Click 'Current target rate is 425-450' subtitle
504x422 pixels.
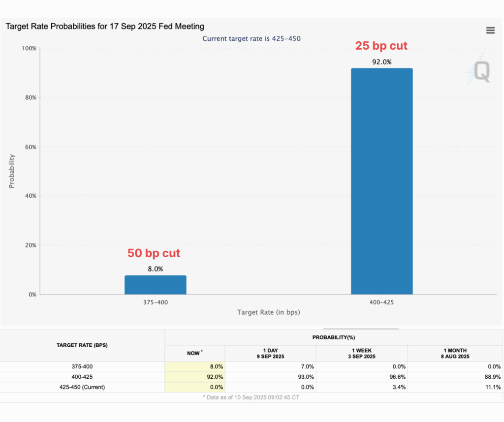252,38
